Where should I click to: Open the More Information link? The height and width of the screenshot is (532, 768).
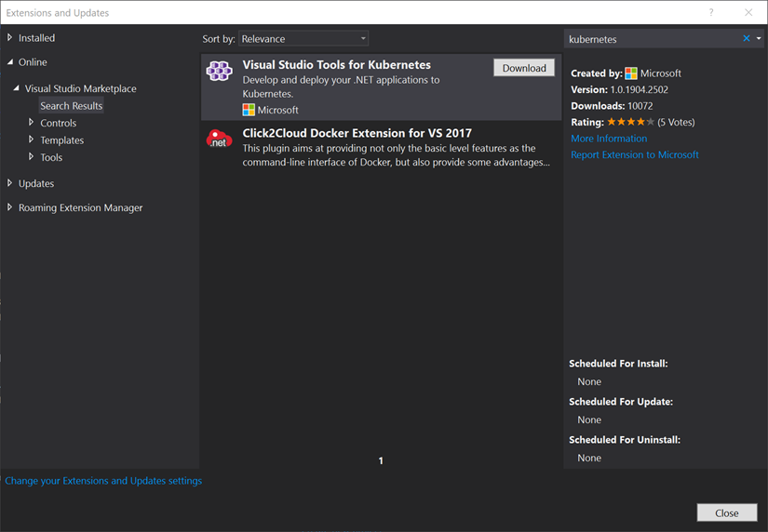point(609,139)
